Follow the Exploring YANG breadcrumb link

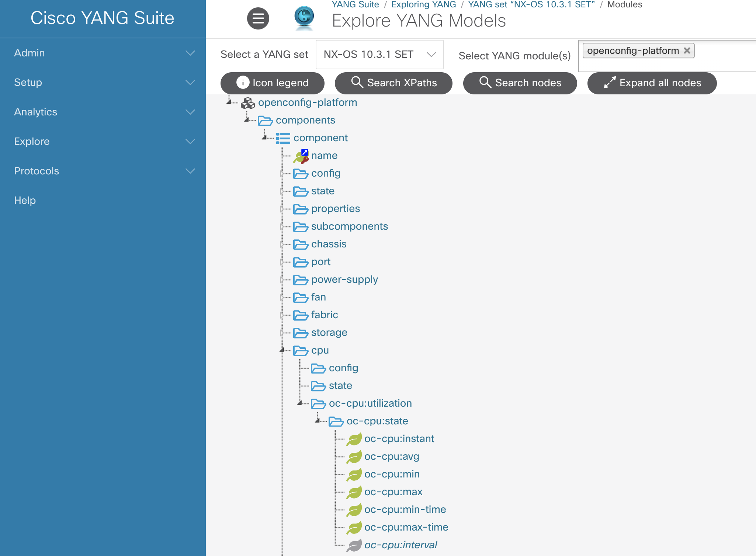coord(423,4)
